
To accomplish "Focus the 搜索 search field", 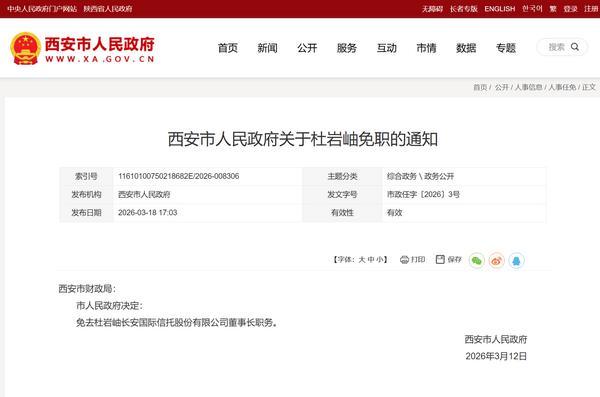I will pyautogui.click(x=562, y=47).
